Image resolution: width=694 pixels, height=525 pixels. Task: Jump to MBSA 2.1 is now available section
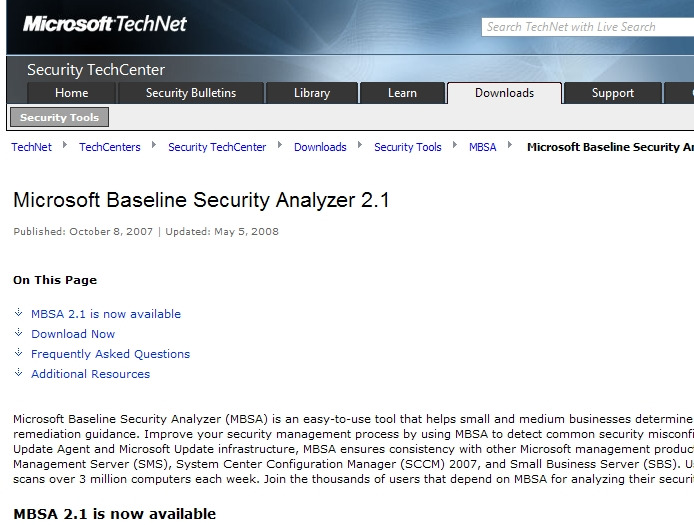point(106,314)
